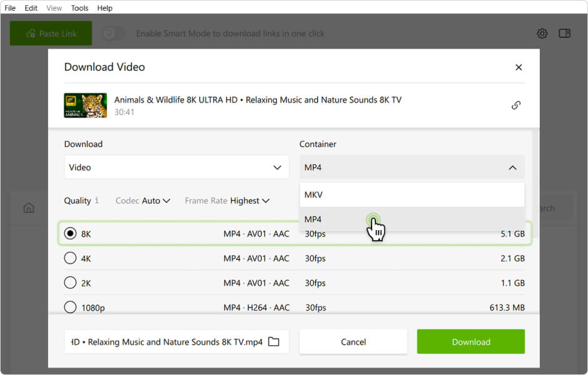Pick the 1080p quality radio button
This screenshot has width=588, height=375.
pyautogui.click(x=70, y=307)
